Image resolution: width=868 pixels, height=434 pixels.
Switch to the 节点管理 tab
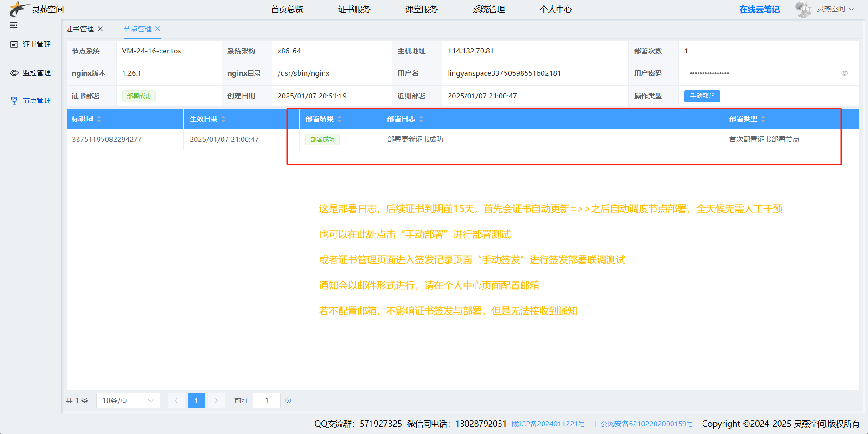coord(138,29)
